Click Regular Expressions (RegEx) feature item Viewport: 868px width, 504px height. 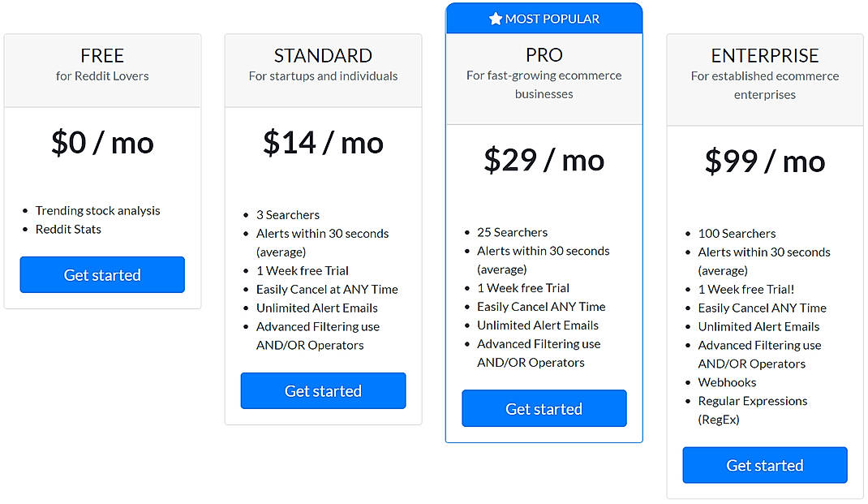tap(753, 401)
